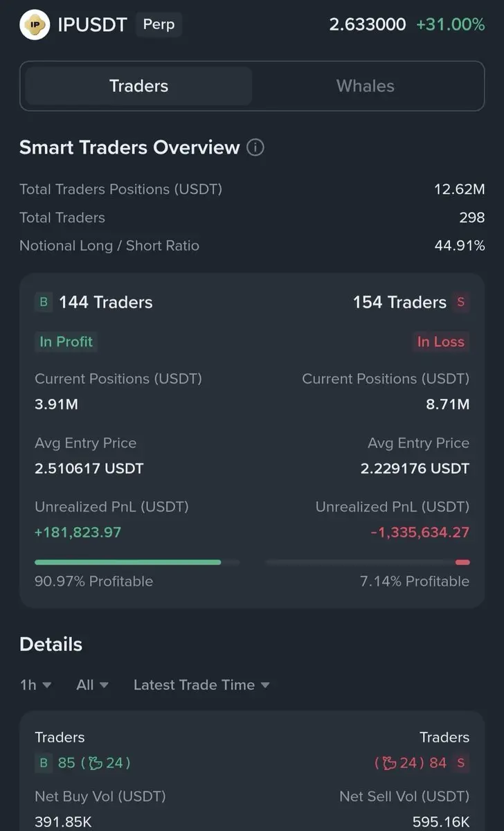Click the green B buy badge beside 144 Traders
Screen dimensions: 504x831
click(44, 302)
